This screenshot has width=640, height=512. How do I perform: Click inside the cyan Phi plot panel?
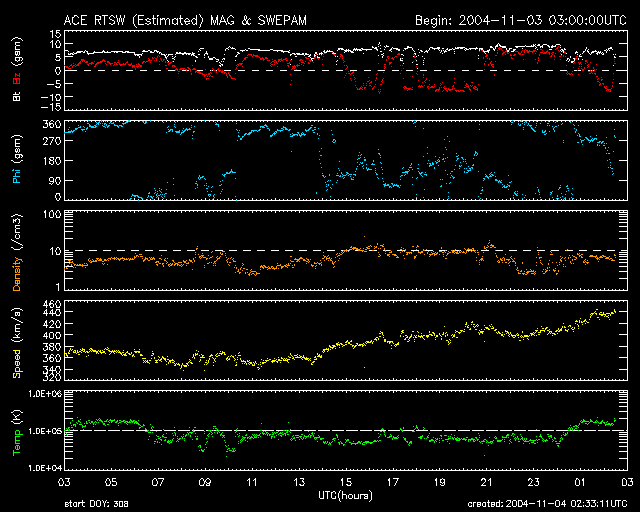pos(346,160)
